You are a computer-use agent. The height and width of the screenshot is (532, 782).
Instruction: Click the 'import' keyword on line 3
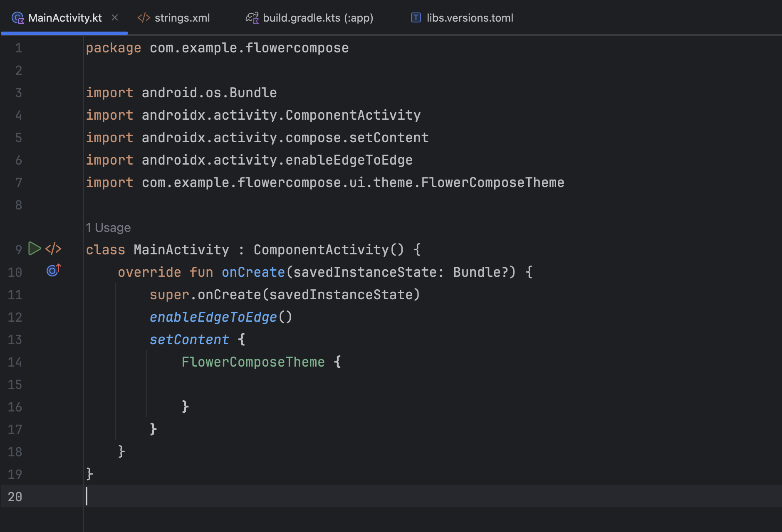click(x=110, y=93)
